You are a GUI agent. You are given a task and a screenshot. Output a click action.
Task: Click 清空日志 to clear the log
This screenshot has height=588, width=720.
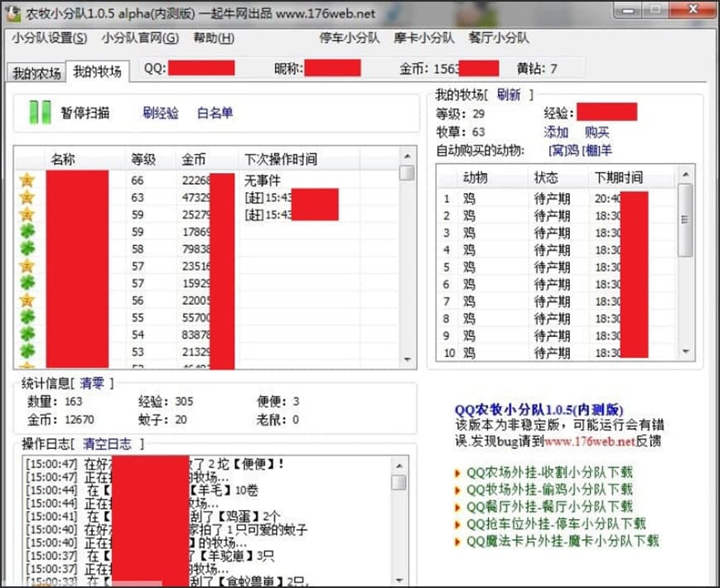pyautogui.click(x=107, y=444)
